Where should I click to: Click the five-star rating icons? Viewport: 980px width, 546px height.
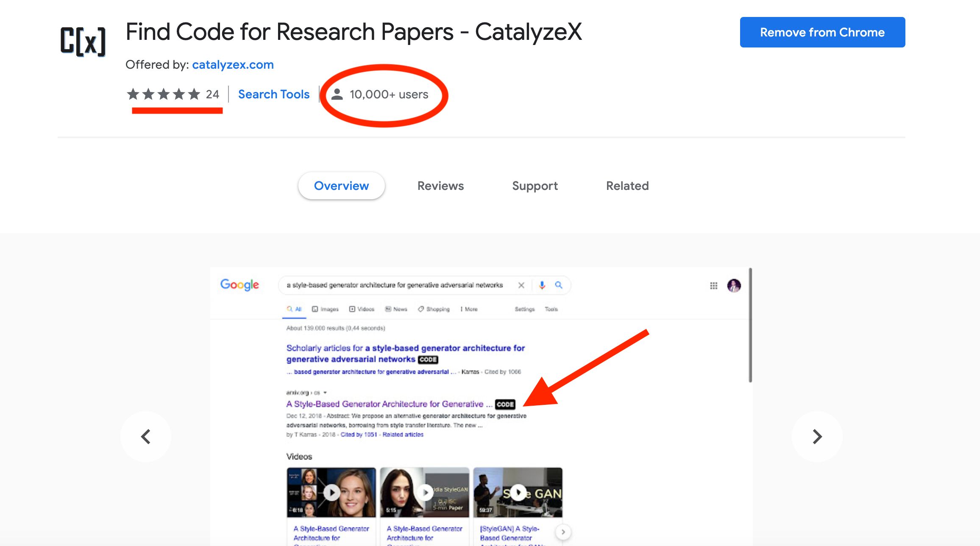pos(164,94)
